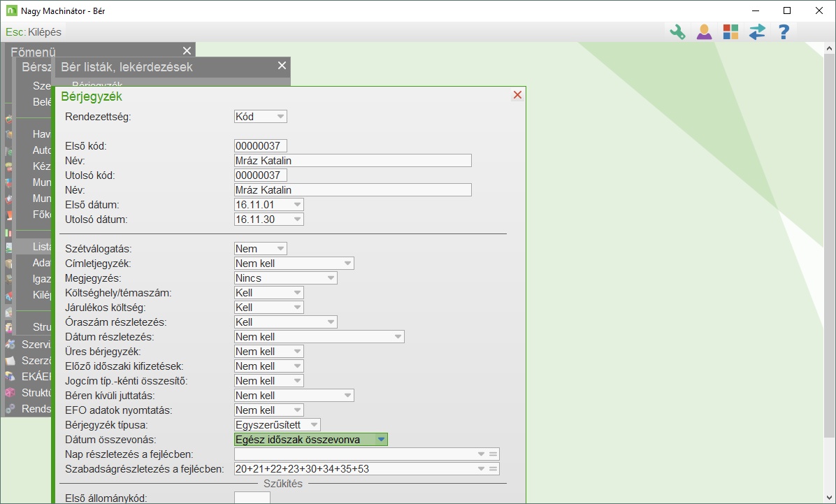Click the purple user profile icon
The width and height of the screenshot is (836, 504).
[x=705, y=32]
